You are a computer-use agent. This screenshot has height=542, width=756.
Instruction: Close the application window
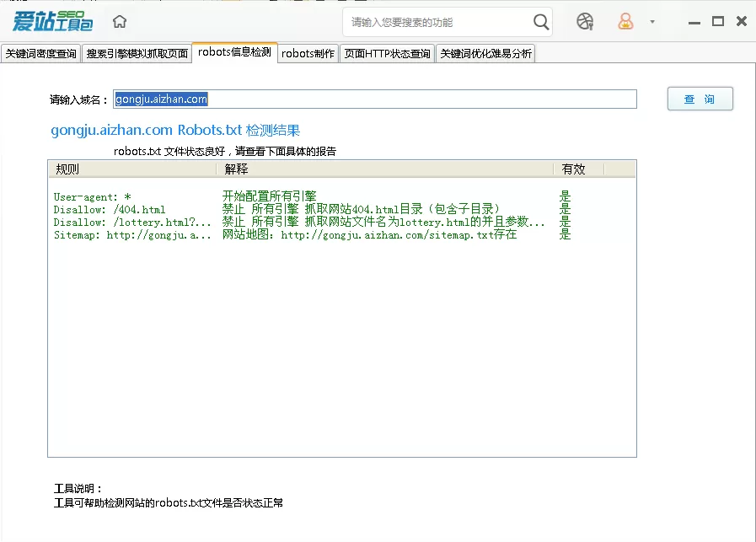[742, 21]
